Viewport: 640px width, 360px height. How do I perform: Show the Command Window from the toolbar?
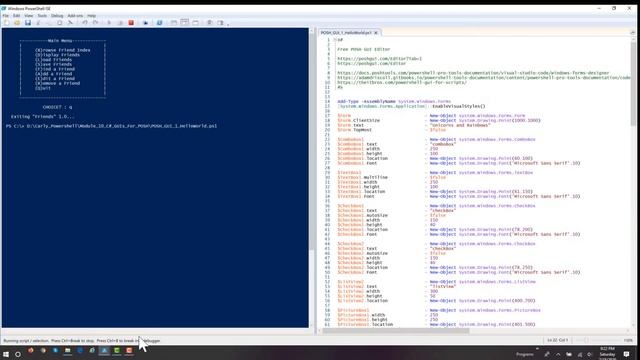(209, 22)
